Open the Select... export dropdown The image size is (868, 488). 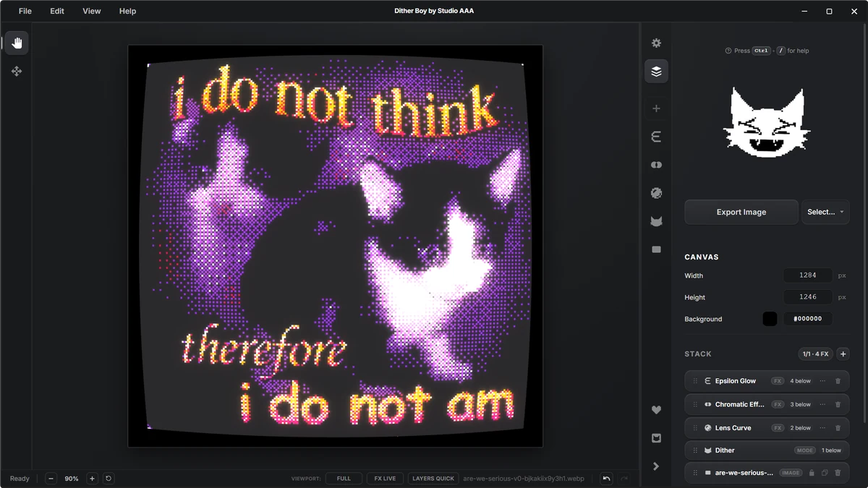point(825,212)
